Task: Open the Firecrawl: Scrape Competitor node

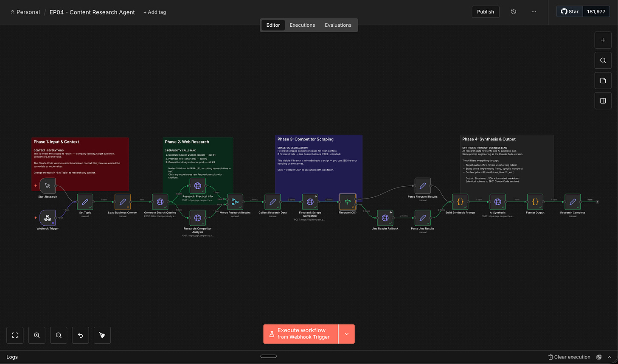Action: click(310, 202)
